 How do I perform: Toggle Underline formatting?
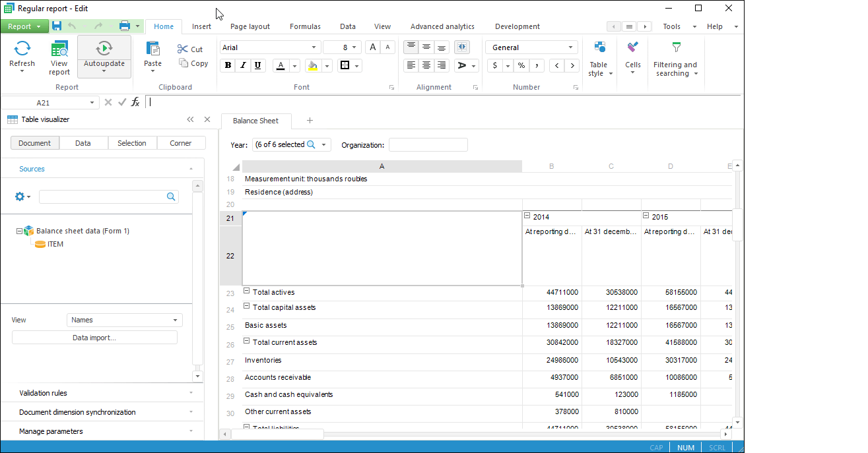coord(257,65)
